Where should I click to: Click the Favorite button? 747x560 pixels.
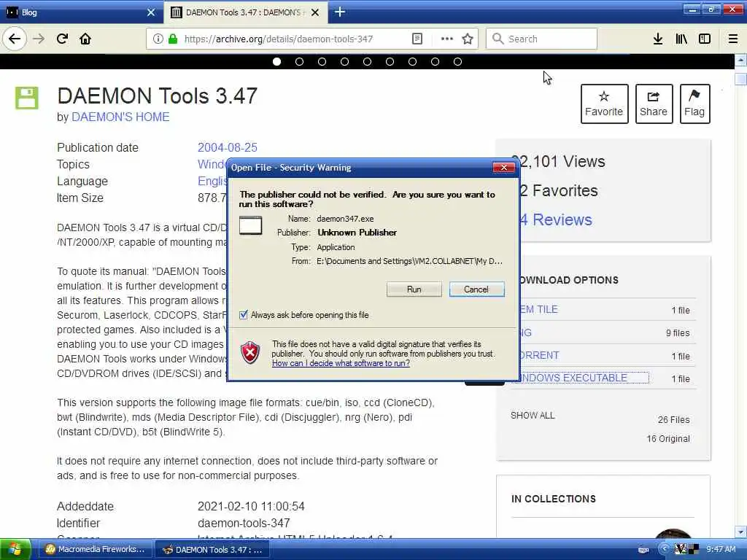click(604, 104)
